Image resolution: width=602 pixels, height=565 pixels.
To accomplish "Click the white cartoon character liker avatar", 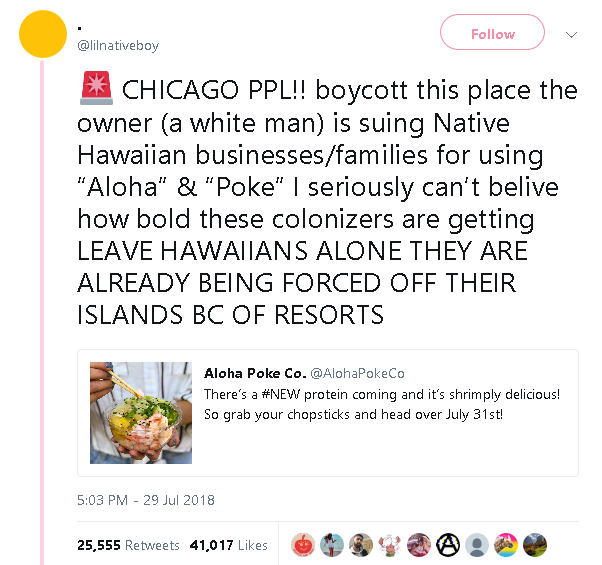I will (390, 545).
